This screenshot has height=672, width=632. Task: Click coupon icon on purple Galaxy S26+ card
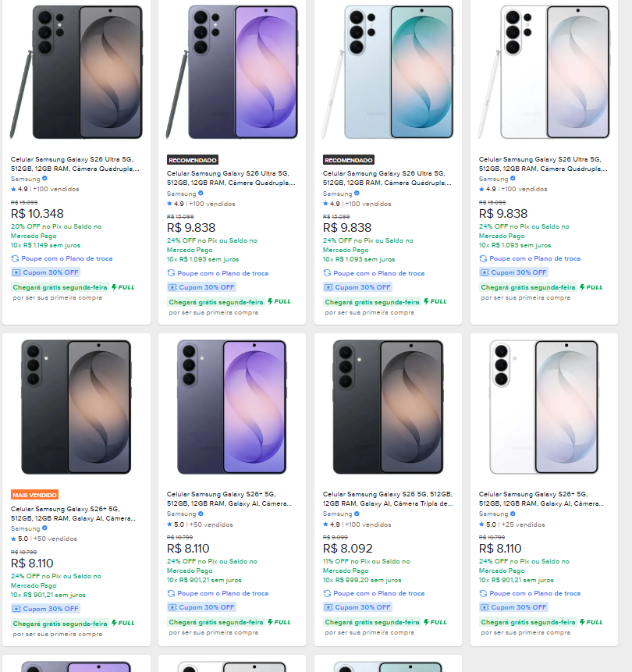point(172,607)
